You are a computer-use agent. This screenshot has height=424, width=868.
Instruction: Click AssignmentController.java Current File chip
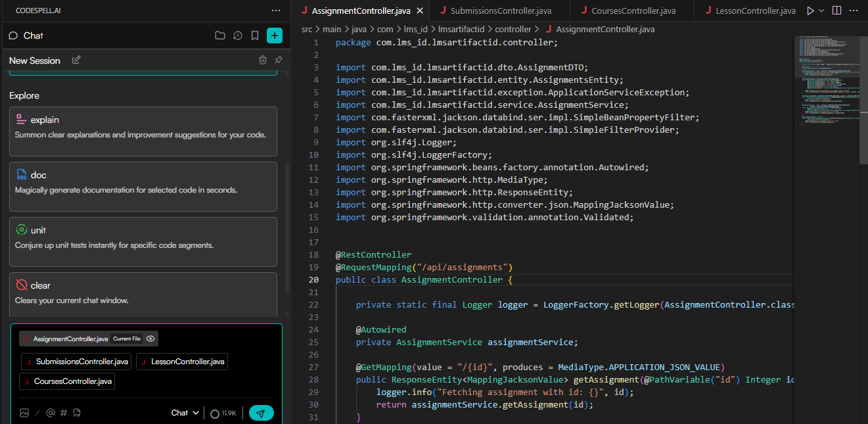tap(89, 339)
